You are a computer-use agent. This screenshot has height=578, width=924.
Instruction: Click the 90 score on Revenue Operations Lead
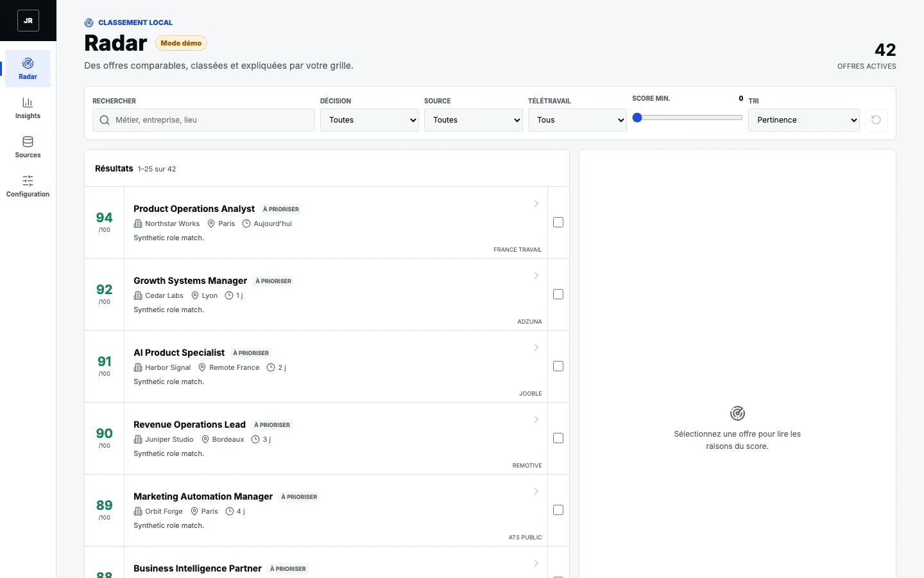point(104,433)
